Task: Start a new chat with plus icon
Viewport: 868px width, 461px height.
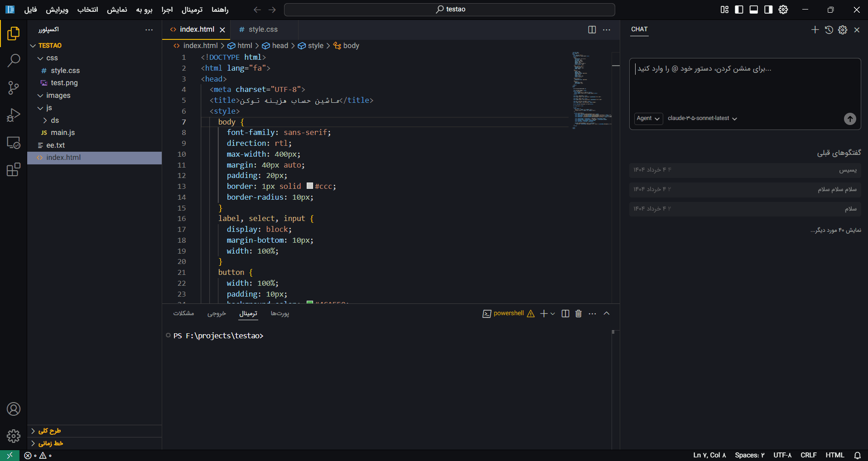Action: pyautogui.click(x=815, y=29)
